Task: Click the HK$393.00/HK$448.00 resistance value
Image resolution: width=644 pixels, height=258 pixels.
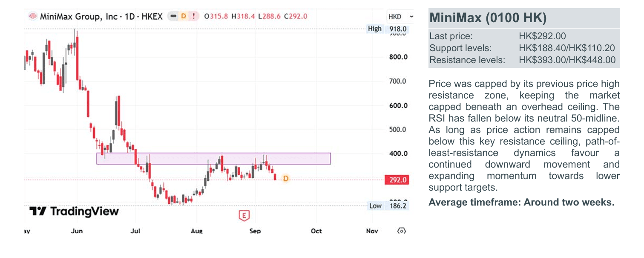Action: (x=567, y=60)
